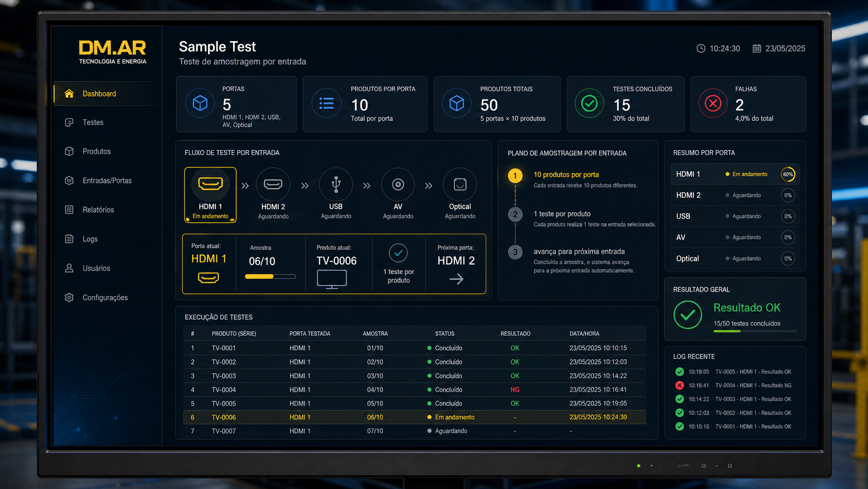
Task: Click the clock icon next to 10:24:30
Action: tap(701, 48)
